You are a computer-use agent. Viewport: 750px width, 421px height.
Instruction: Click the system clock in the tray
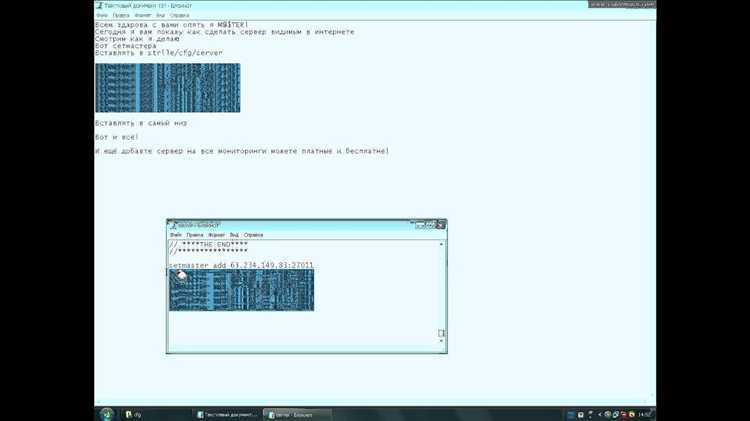tap(645, 414)
